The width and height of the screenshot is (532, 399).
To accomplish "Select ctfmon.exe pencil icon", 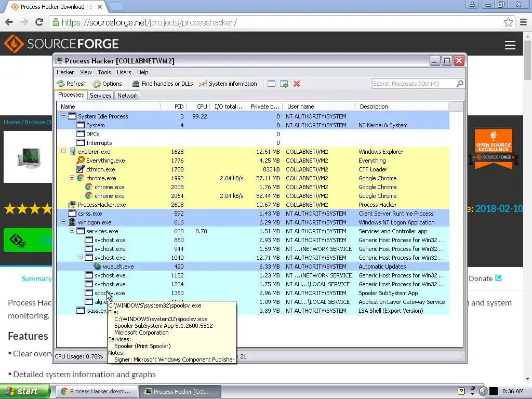I will tap(81, 169).
